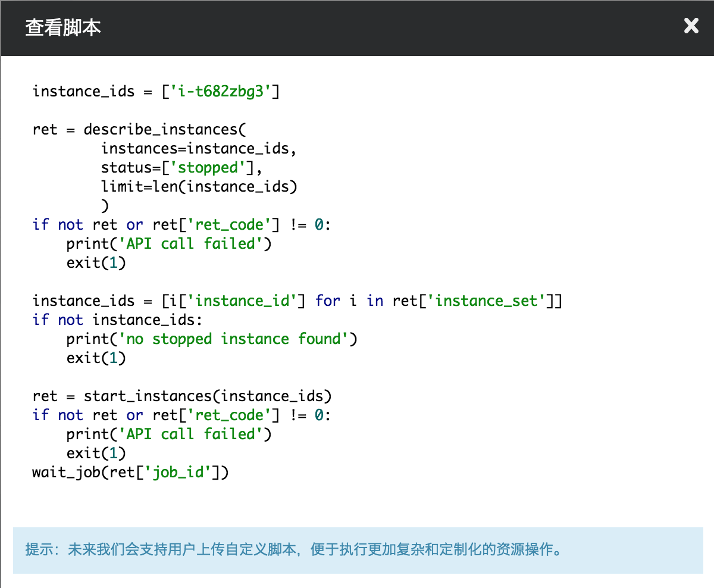This screenshot has height=588, width=714.
Task: Click the 'instance_id' string in the list comprehension
Action: [246, 301]
